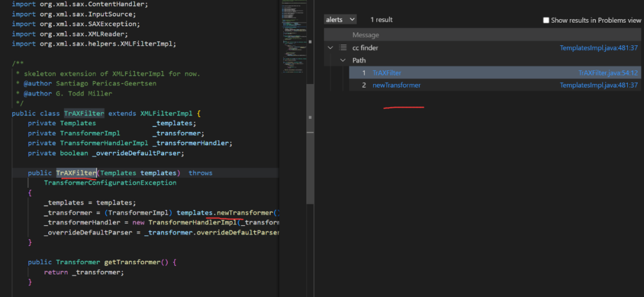Click the editor vertical scrollbar thumb
The height and width of the screenshot is (297, 644).
click(309, 143)
